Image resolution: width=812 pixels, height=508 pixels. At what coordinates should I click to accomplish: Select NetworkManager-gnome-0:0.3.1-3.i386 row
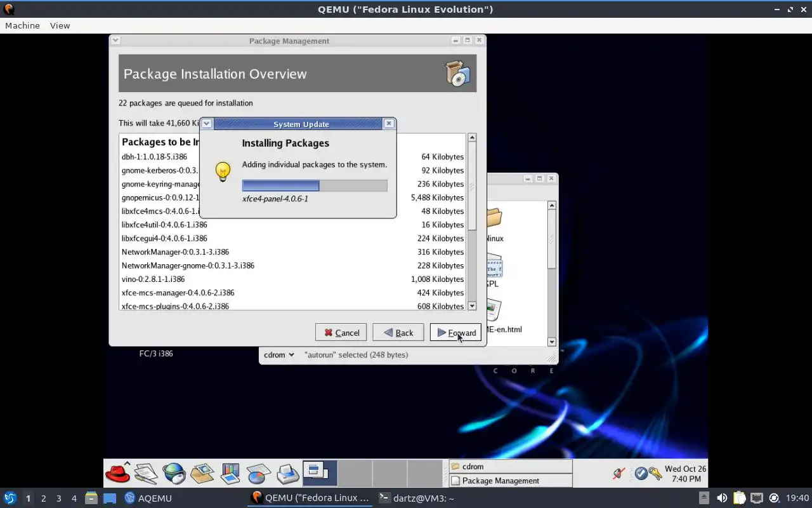pyautogui.click(x=292, y=265)
